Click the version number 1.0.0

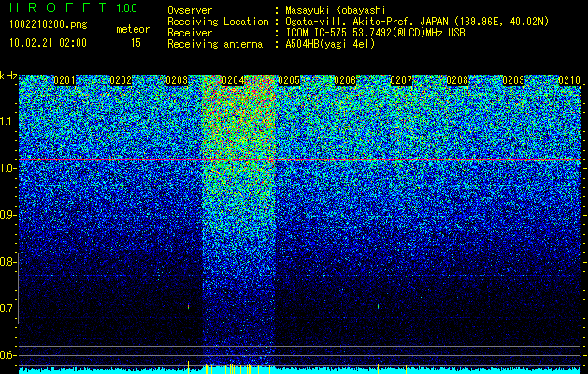[126, 8]
